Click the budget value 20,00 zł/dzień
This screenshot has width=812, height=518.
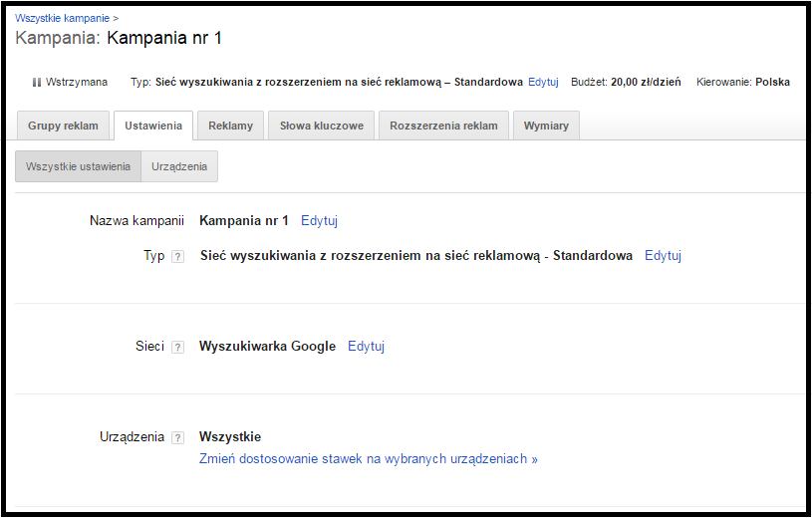coord(646,82)
